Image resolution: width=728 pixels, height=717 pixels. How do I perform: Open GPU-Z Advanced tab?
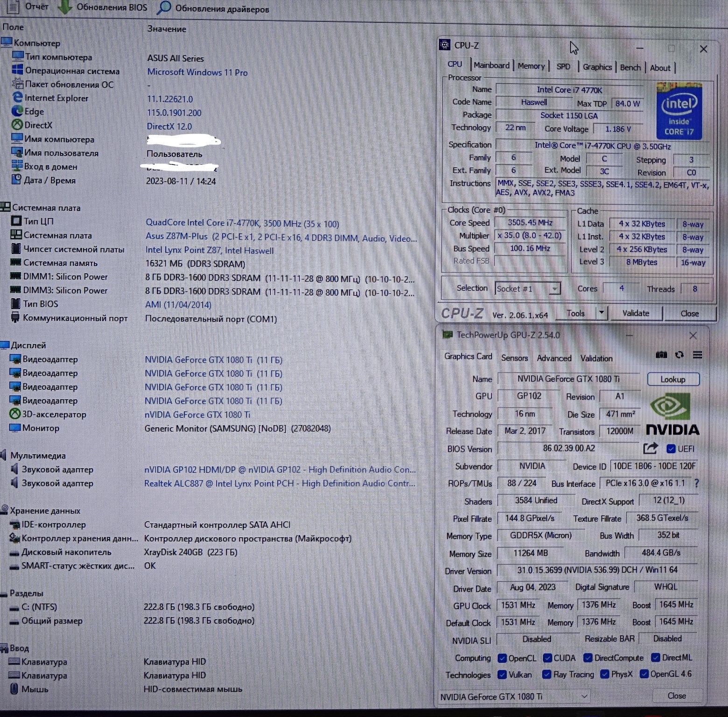click(x=554, y=358)
